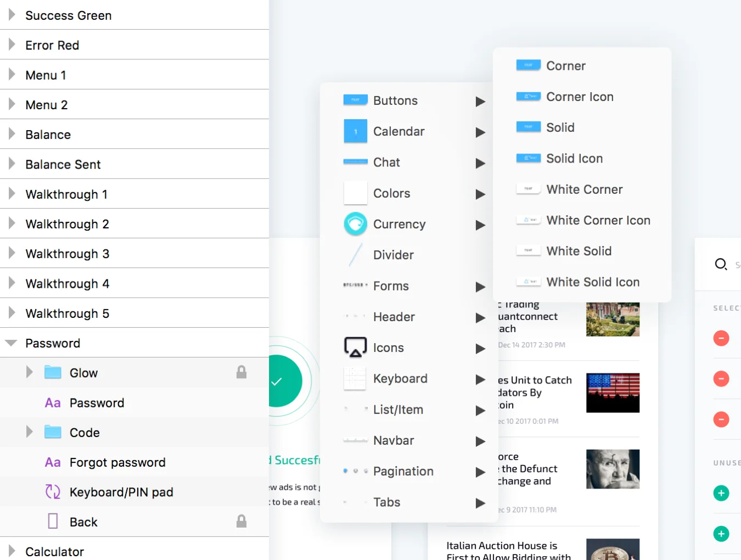This screenshot has height=560, width=741.
Task: Select the Password text layer
Action: pos(134,402)
